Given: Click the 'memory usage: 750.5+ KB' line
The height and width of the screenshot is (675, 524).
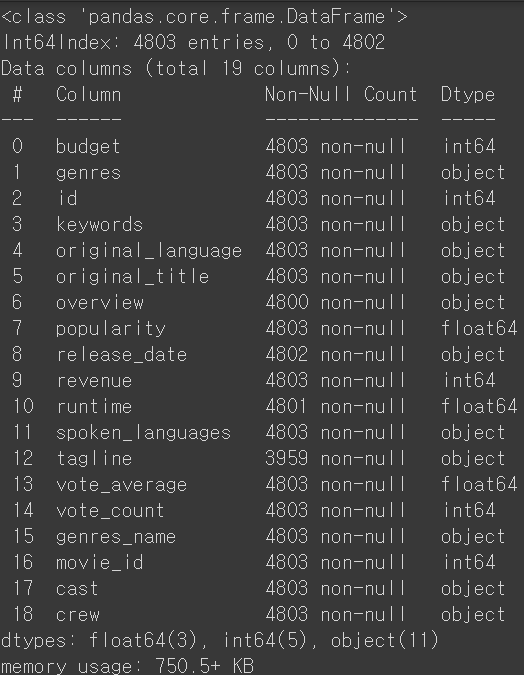Looking at the screenshot, I should [127, 666].
